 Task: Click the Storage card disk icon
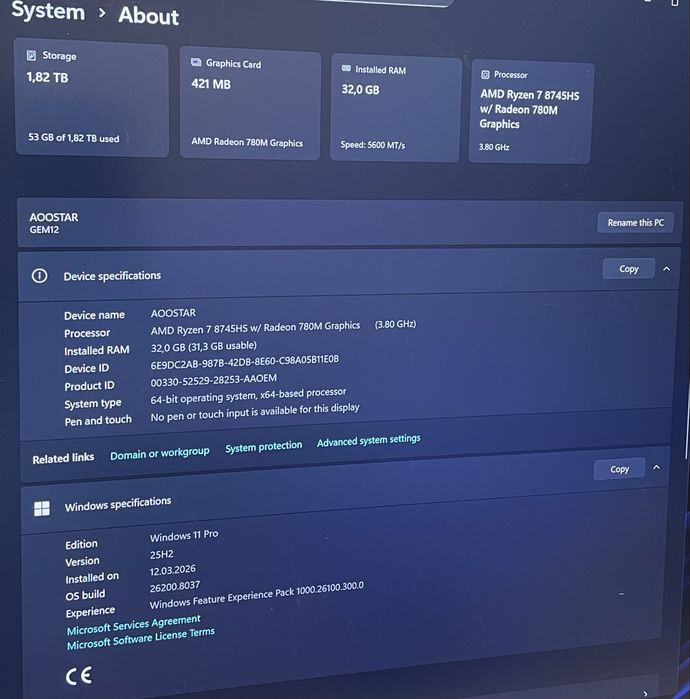pos(31,55)
